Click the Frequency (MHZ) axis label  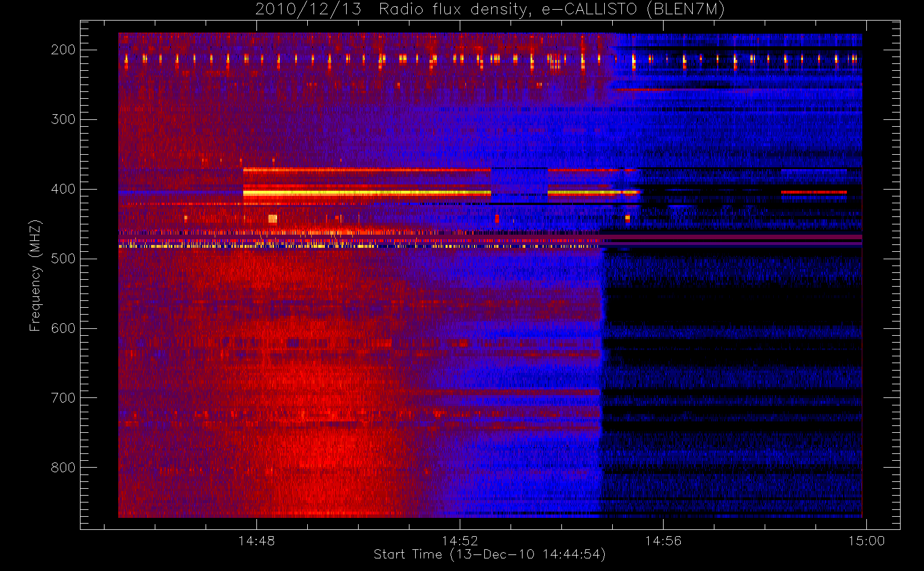[35, 275]
